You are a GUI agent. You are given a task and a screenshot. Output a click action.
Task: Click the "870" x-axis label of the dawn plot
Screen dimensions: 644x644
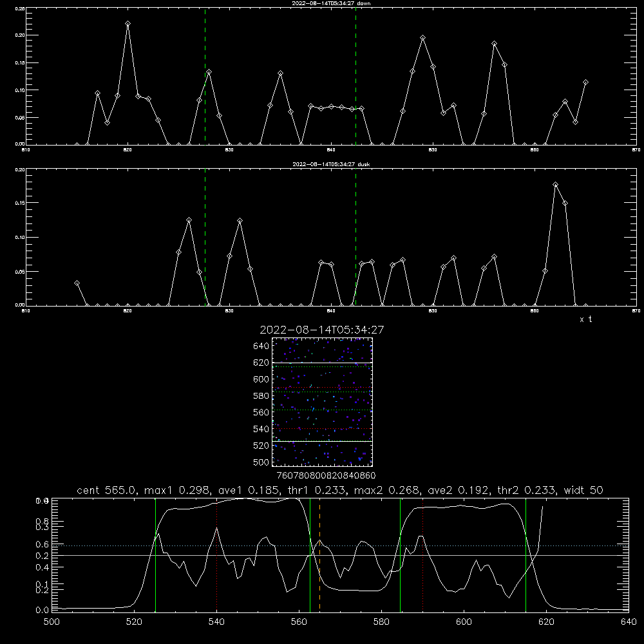click(x=636, y=150)
